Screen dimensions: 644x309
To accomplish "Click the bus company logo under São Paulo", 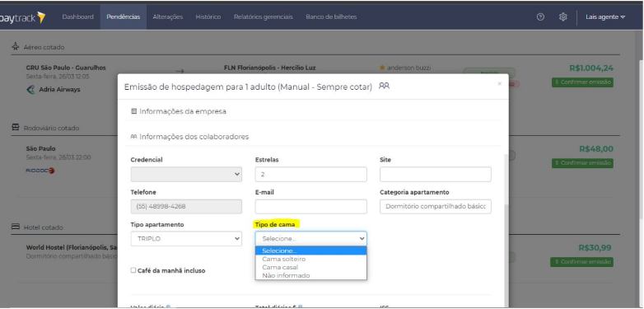I will tap(40, 171).
